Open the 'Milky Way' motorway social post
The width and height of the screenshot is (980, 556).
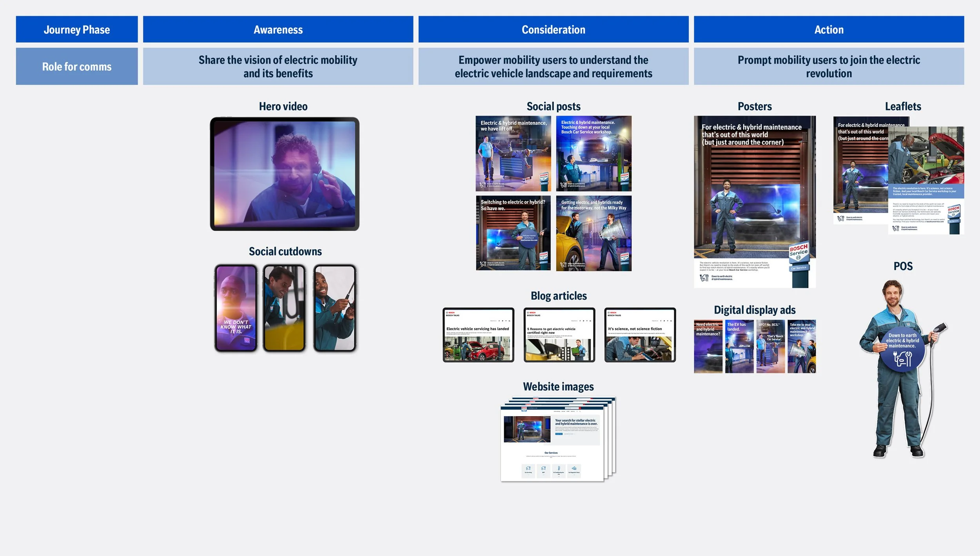[x=593, y=233]
